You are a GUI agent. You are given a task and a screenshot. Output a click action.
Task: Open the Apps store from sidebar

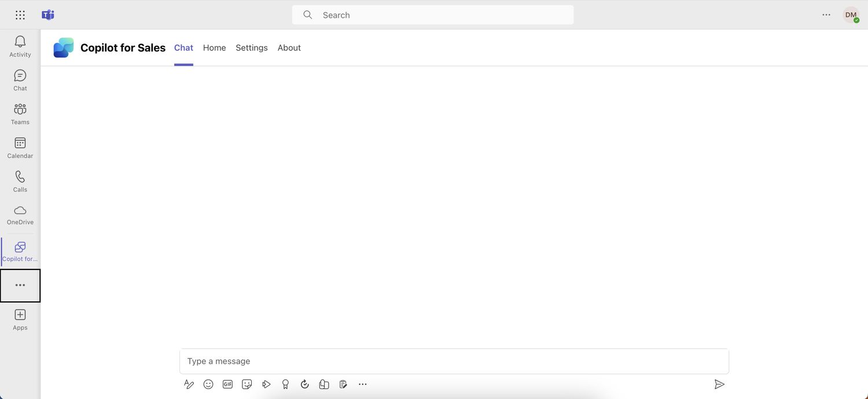pyautogui.click(x=20, y=319)
